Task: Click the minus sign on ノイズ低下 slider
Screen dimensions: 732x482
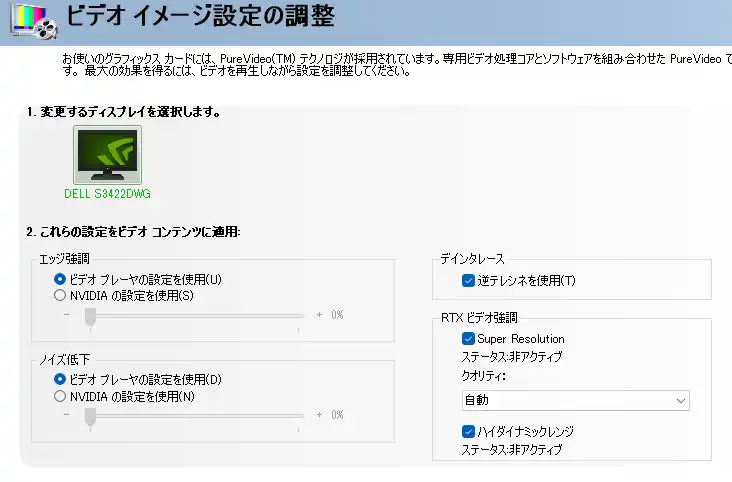Action: (x=67, y=415)
